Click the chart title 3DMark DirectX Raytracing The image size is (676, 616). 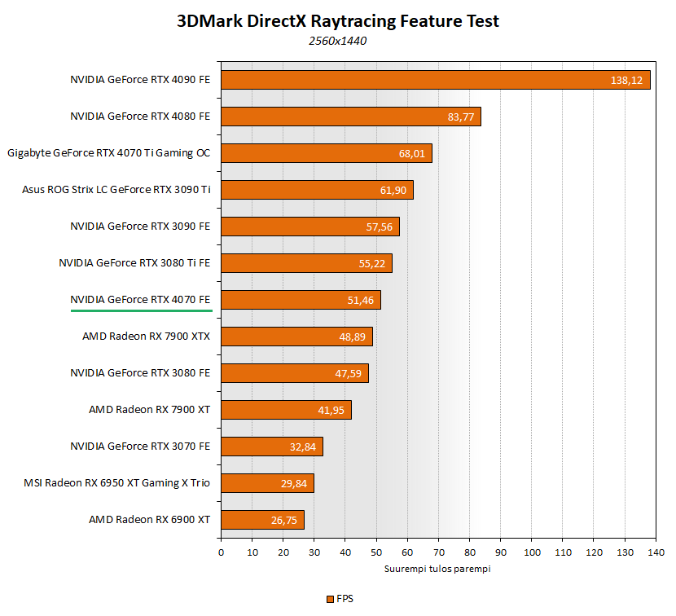tap(337, 22)
